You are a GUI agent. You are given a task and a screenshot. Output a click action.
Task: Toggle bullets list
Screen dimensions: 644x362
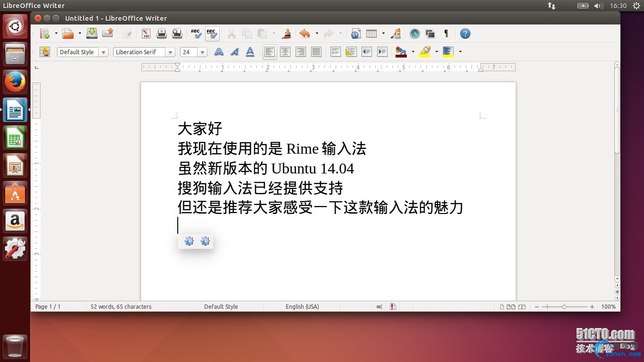[351, 52]
